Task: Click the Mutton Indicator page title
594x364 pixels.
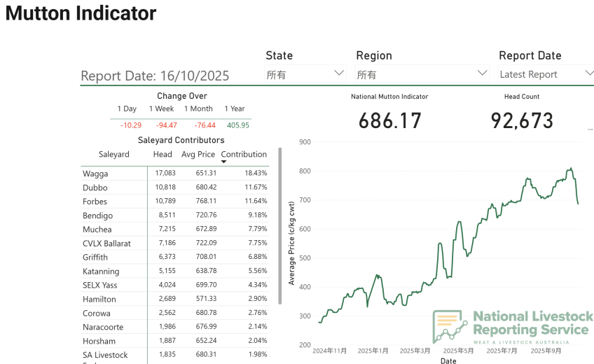Action: [81, 13]
